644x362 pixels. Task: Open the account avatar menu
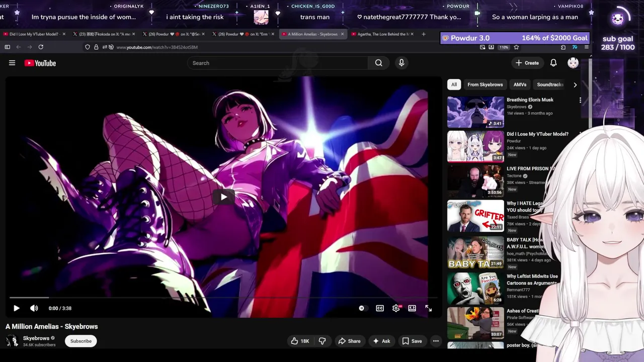573,63
